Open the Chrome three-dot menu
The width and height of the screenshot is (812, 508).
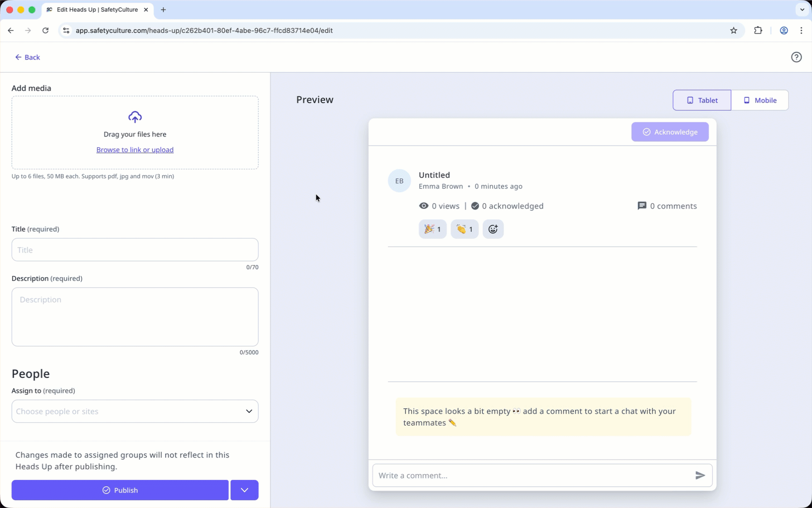tap(801, 30)
